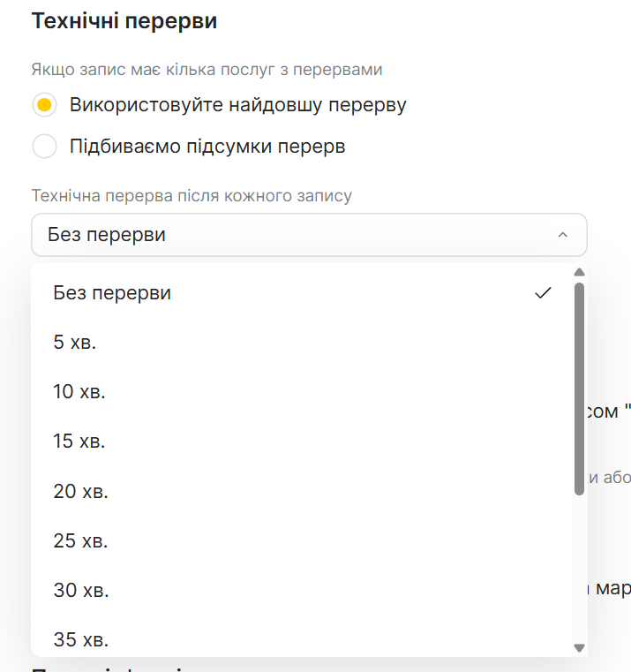The width and height of the screenshot is (631, 672).
Task: Pick 30 хв. from the list
Action: click(x=81, y=590)
